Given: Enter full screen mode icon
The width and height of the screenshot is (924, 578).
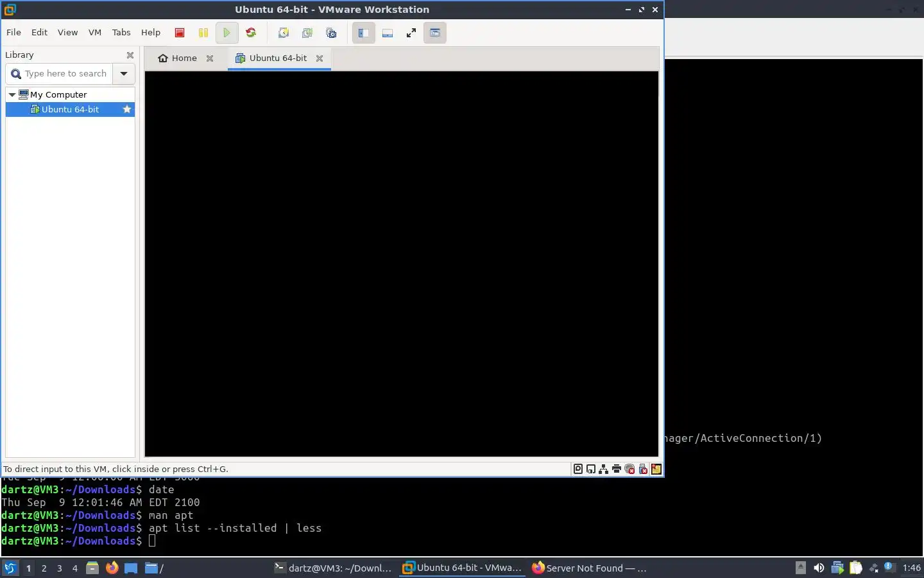Looking at the screenshot, I should click(x=411, y=33).
